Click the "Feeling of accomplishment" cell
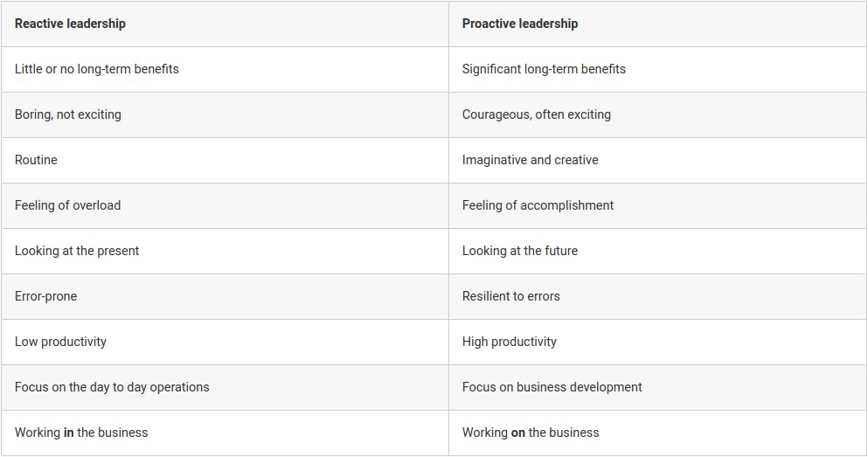 657,205
